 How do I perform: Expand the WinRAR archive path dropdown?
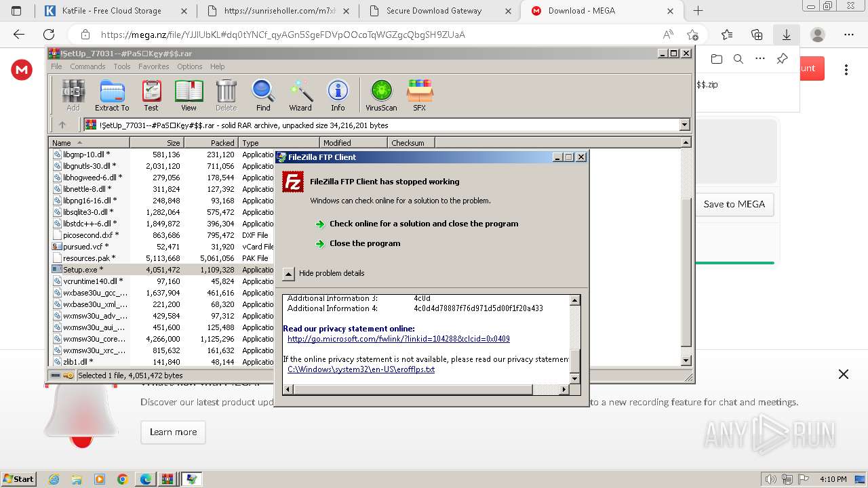coord(684,125)
